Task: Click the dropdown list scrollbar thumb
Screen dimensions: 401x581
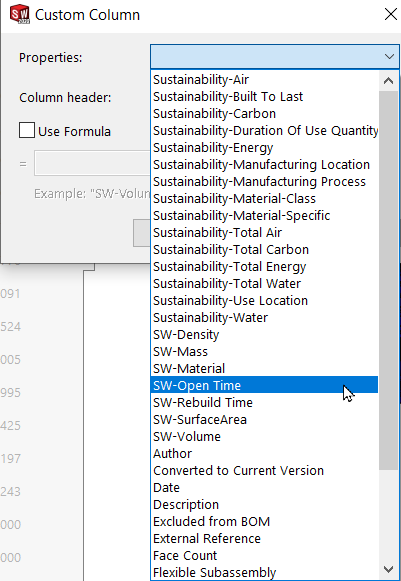Action: coord(388,280)
